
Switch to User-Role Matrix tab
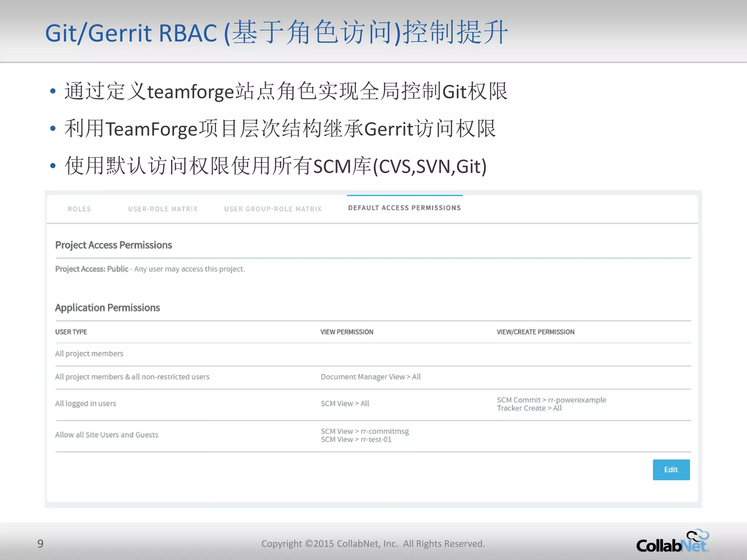coord(163,209)
